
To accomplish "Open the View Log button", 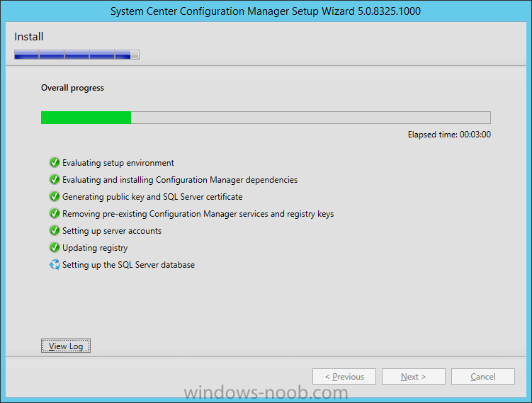I will 66,346.
